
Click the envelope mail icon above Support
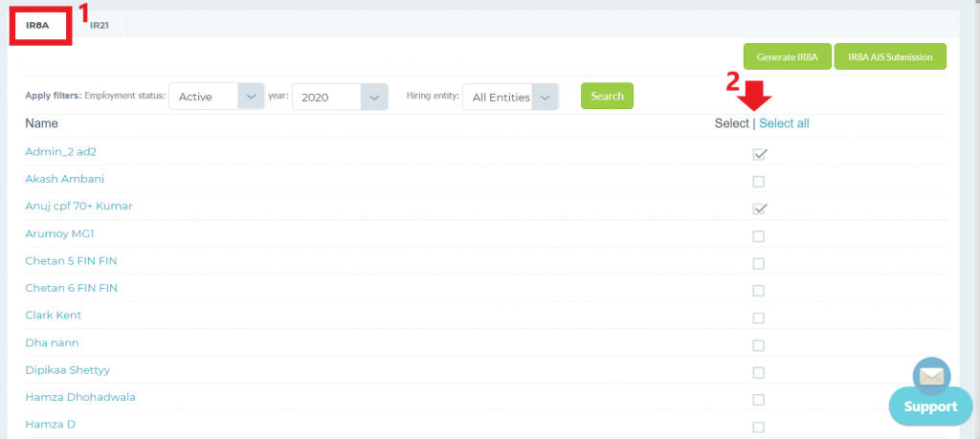[930, 376]
